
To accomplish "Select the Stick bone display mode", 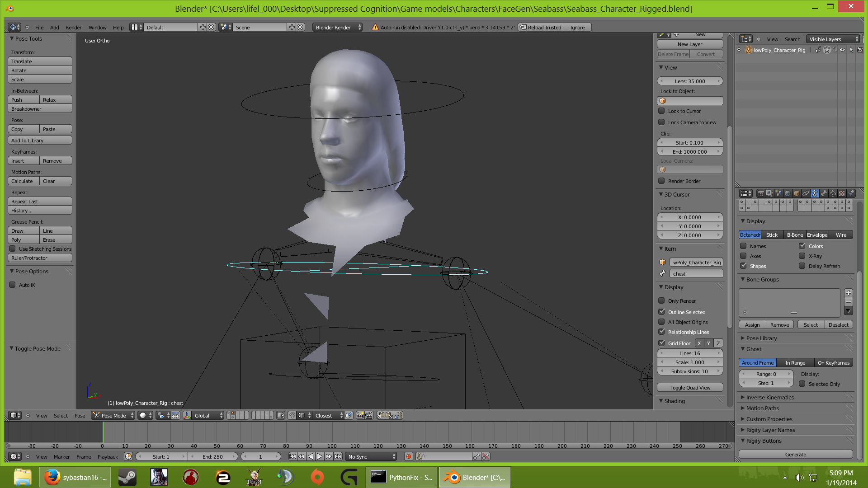I will (773, 234).
